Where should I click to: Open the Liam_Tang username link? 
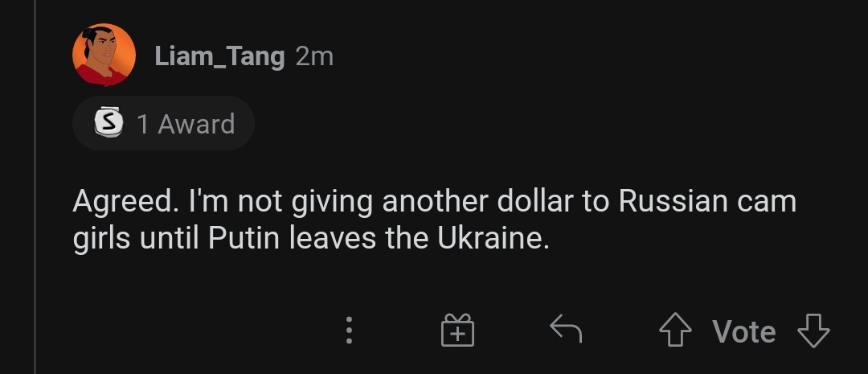[x=219, y=56]
